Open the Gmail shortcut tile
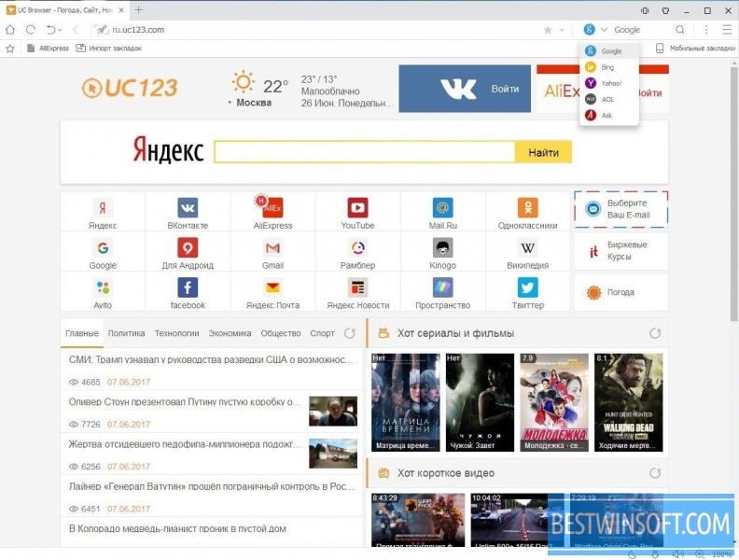This screenshot has width=739, height=560. tap(272, 252)
